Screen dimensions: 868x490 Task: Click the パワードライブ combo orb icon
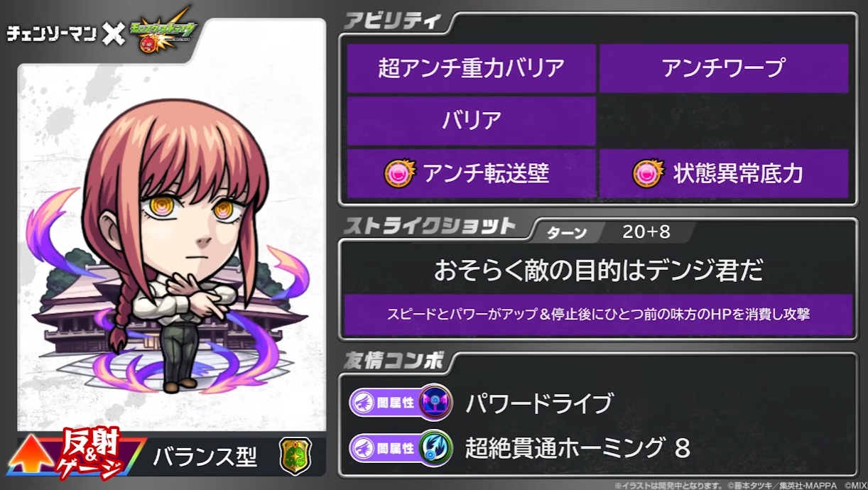pyautogui.click(x=435, y=403)
